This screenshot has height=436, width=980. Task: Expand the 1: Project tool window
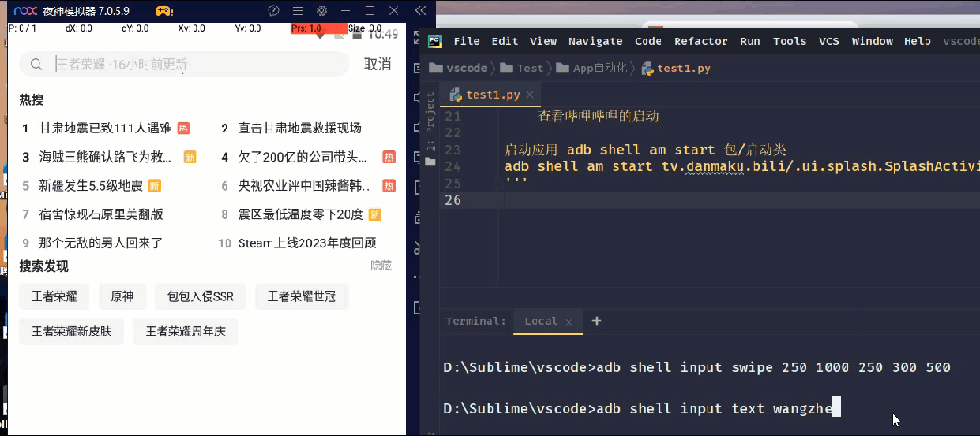coord(430,122)
